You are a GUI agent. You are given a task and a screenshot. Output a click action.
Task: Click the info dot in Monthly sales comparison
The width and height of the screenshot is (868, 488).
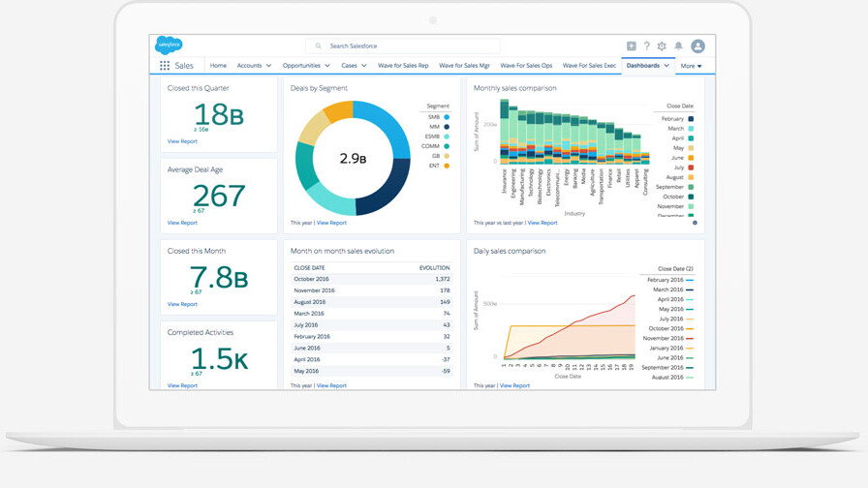click(x=695, y=223)
